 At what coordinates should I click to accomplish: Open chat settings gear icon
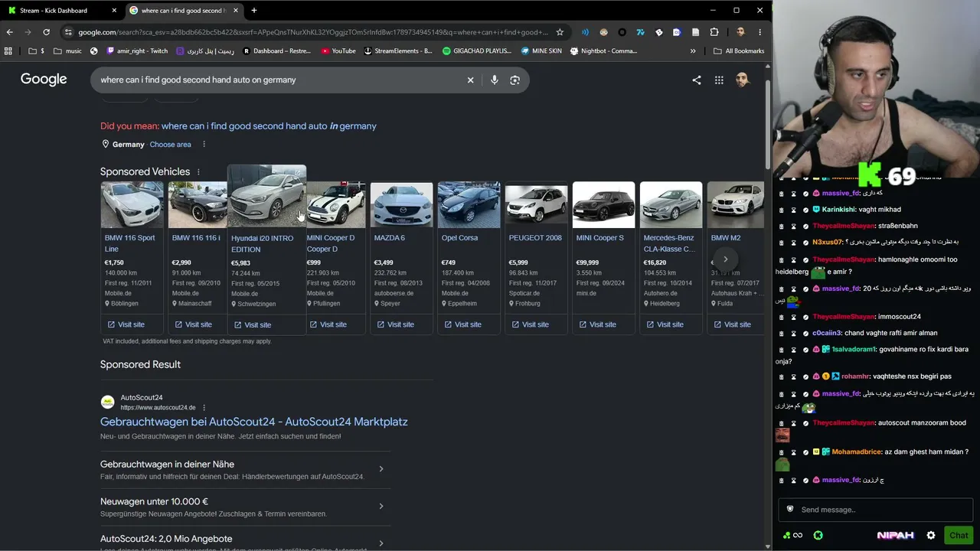click(x=931, y=535)
